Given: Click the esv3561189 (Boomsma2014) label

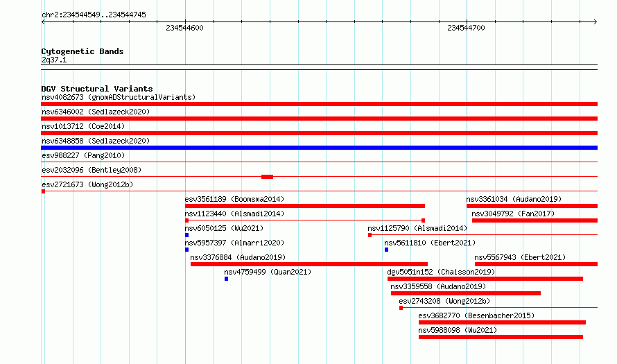Looking at the screenshot, I should coord(234,199).
